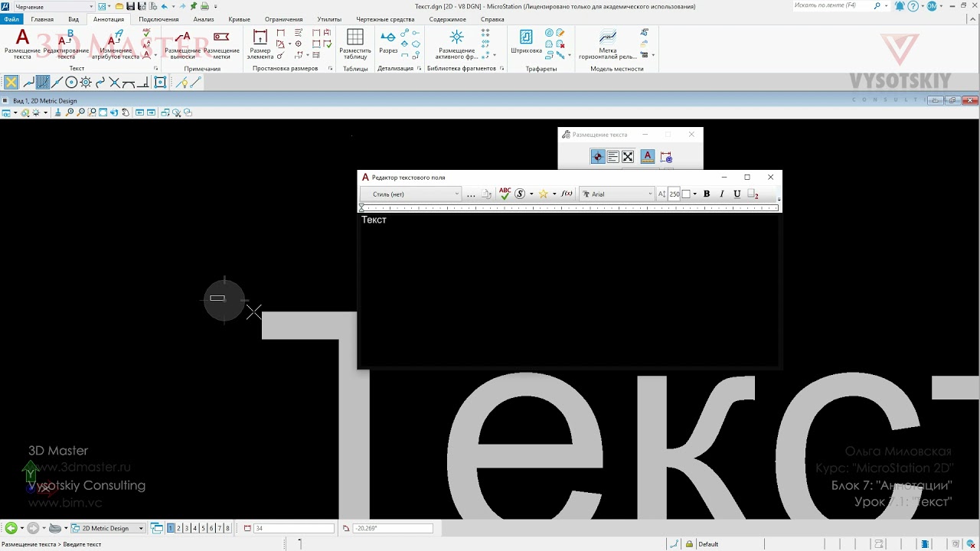The height and width of the screenshot is (551, 980).
Task: Toggle view 2 button in status bar
Action: 178,528
